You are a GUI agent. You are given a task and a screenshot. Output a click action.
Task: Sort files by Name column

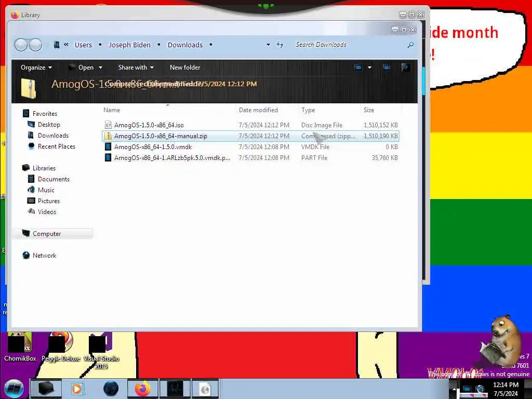pos(168,110)
